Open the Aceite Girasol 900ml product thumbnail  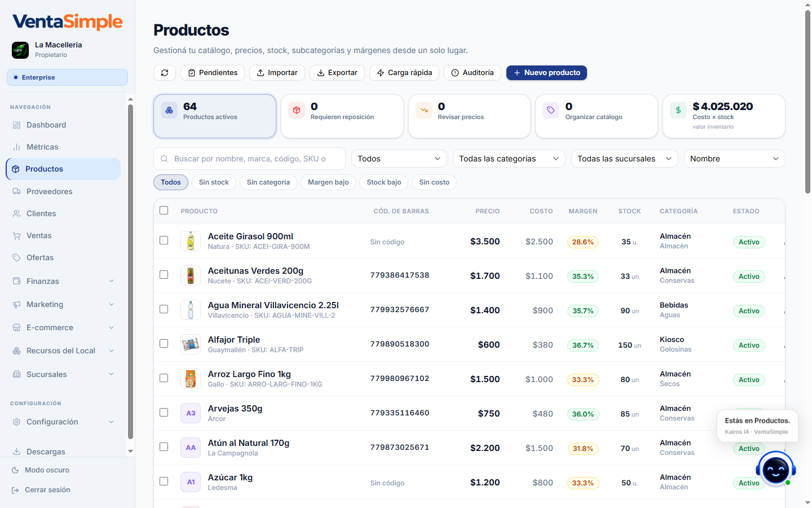191,241
